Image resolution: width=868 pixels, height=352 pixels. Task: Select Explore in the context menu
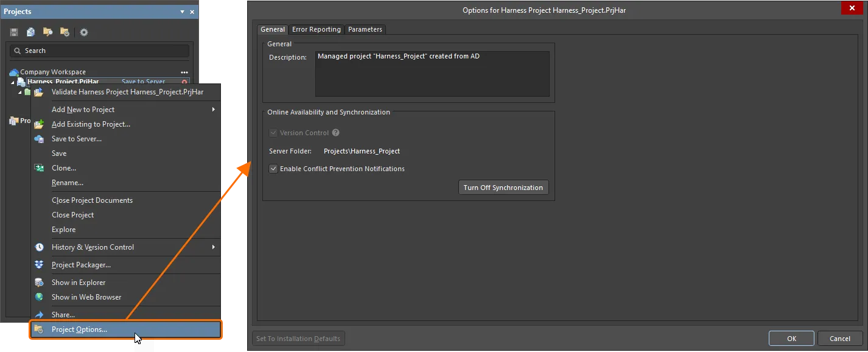64,230
